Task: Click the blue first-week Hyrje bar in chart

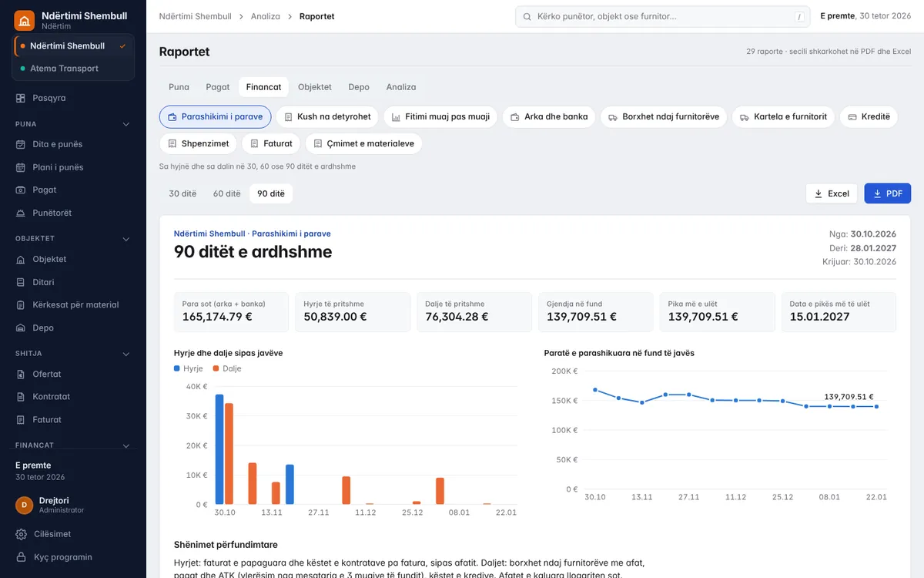Action: coord(219,449)
